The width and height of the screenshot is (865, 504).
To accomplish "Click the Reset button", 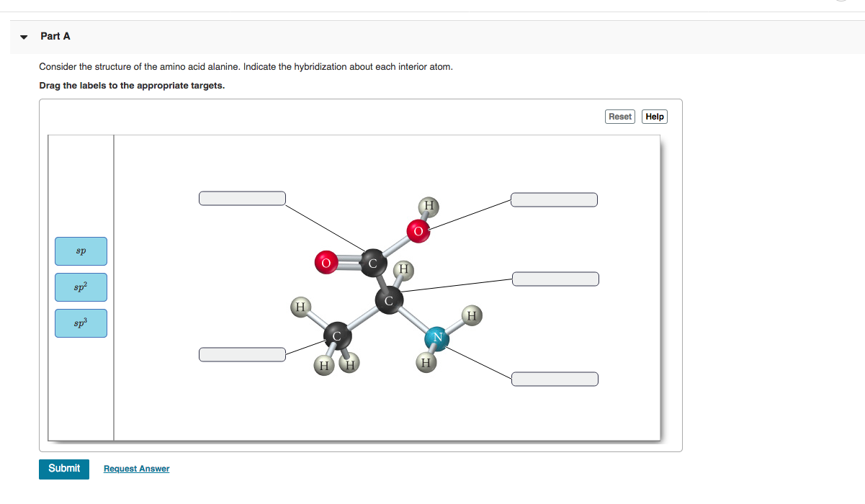I will coord(619,116).
